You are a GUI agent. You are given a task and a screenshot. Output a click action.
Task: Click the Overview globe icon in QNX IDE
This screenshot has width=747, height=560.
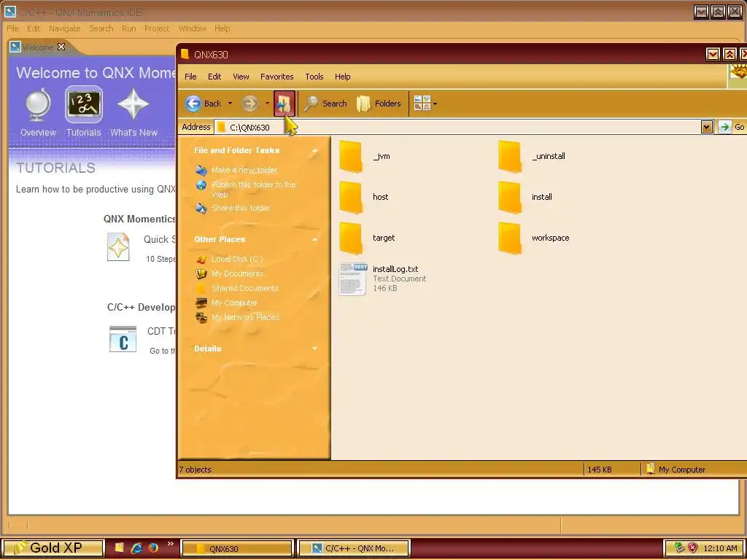coord(38,104)
